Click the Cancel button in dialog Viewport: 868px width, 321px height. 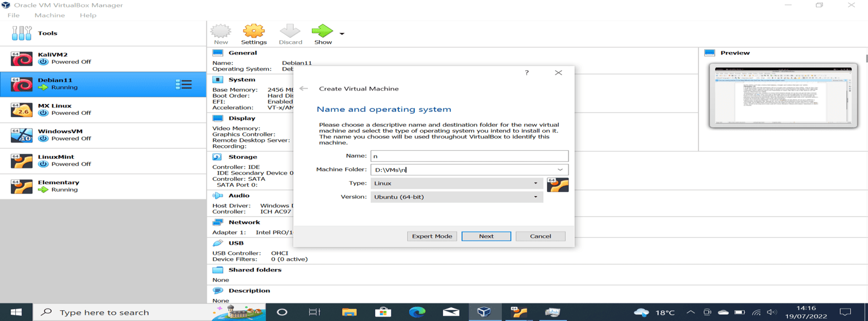coord(540,236)
